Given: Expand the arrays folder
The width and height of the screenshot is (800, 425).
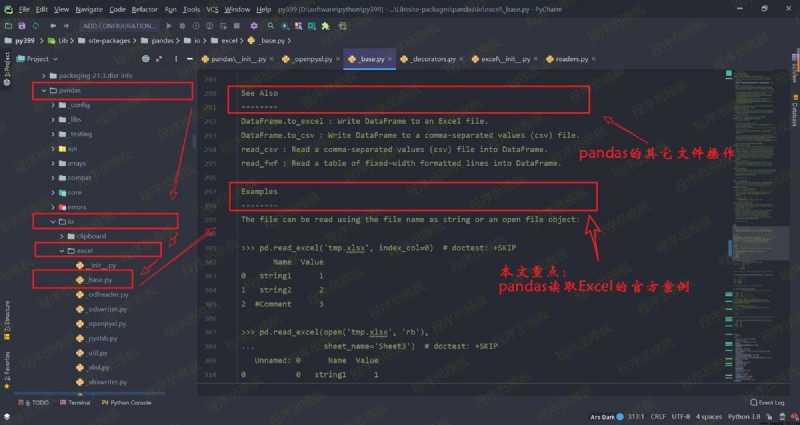Looking at the screenshot, I should point(53,163).
